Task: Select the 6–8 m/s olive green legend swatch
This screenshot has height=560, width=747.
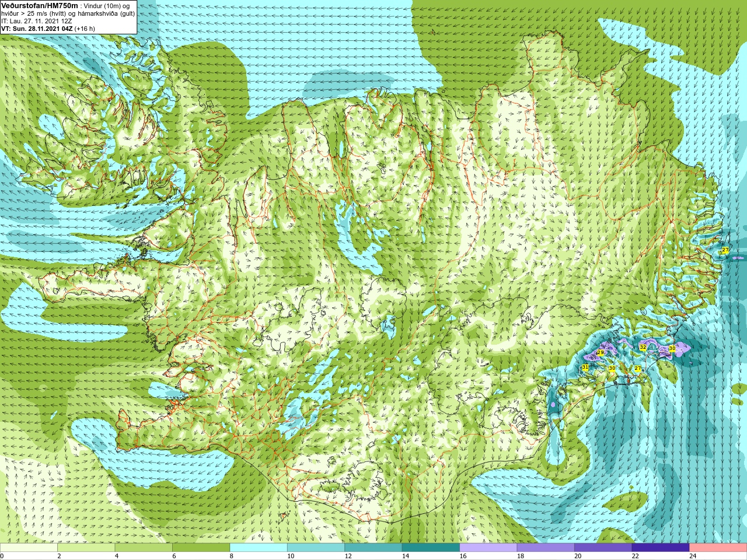Action: 201,548
